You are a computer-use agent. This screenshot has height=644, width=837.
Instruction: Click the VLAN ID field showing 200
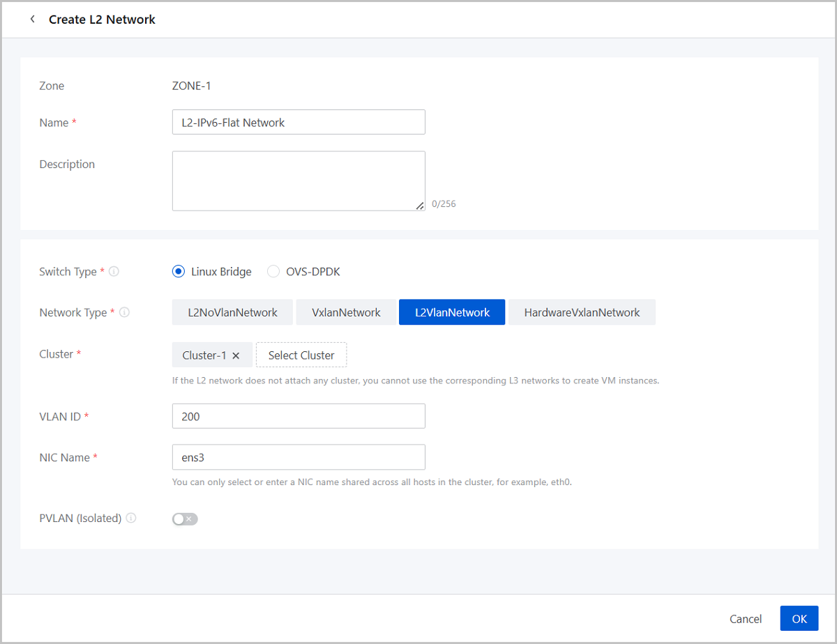(299, 417)
